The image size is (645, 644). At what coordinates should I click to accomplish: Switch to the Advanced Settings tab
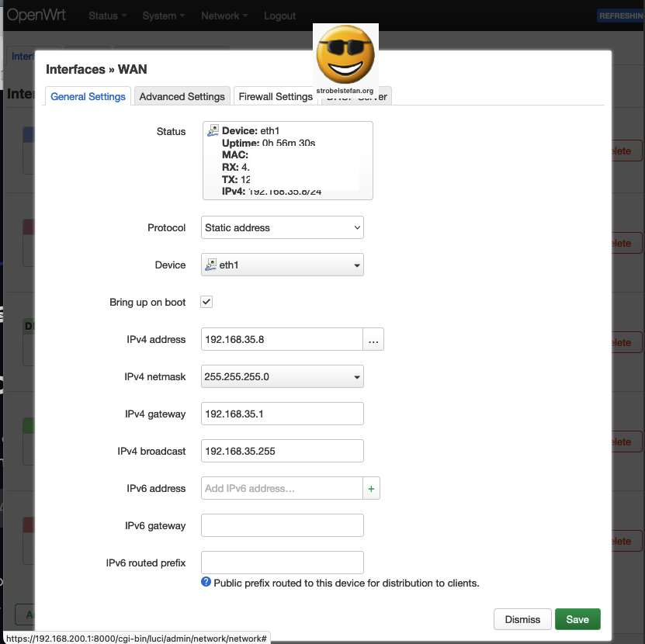pyautogui.click(x=182, y=96)
